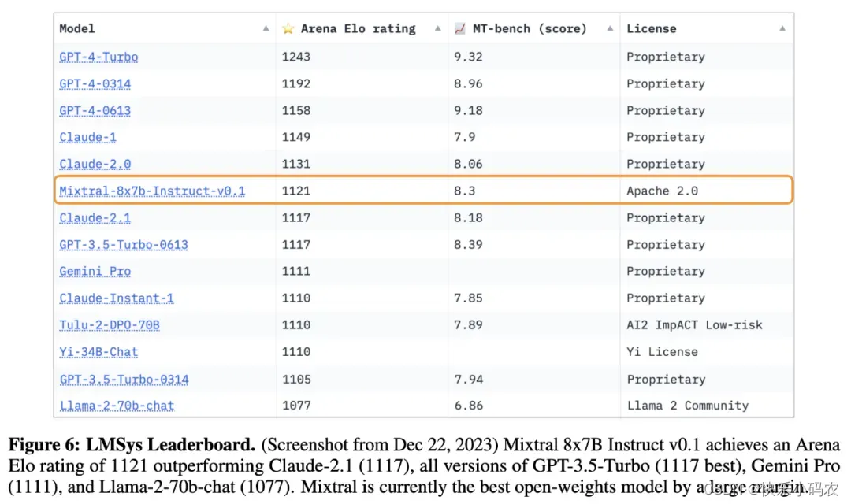Sort by License column arrow
This screenshot has height=504, width=851.
pos(782,29)
